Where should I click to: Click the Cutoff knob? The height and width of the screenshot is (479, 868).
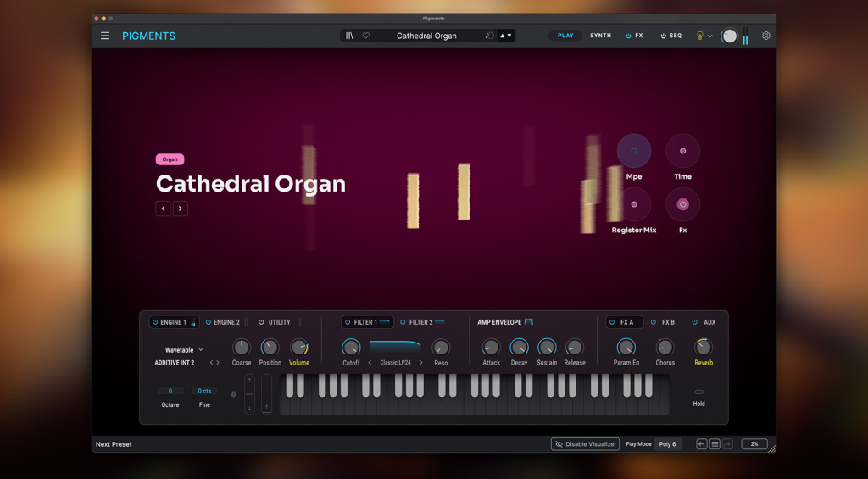(351, 348)
